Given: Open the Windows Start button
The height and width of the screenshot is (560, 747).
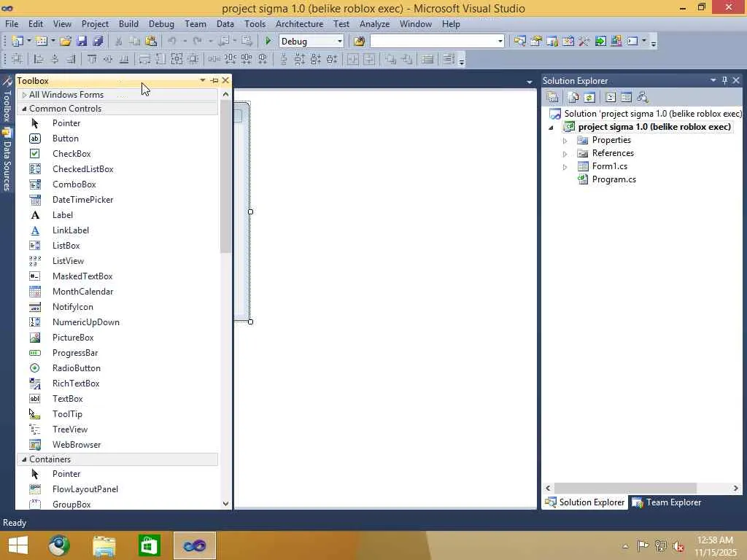Looking at the screenshot, I should tap(18, 545).
